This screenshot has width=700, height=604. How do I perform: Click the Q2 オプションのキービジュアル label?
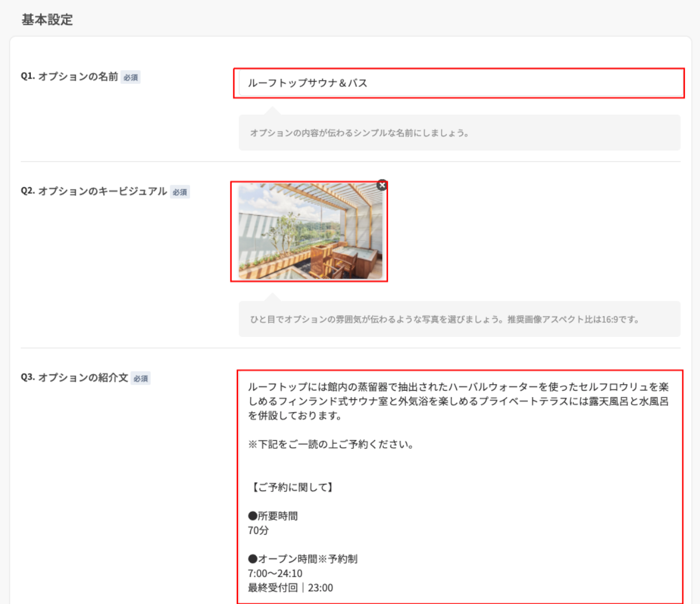click(94, 191)
